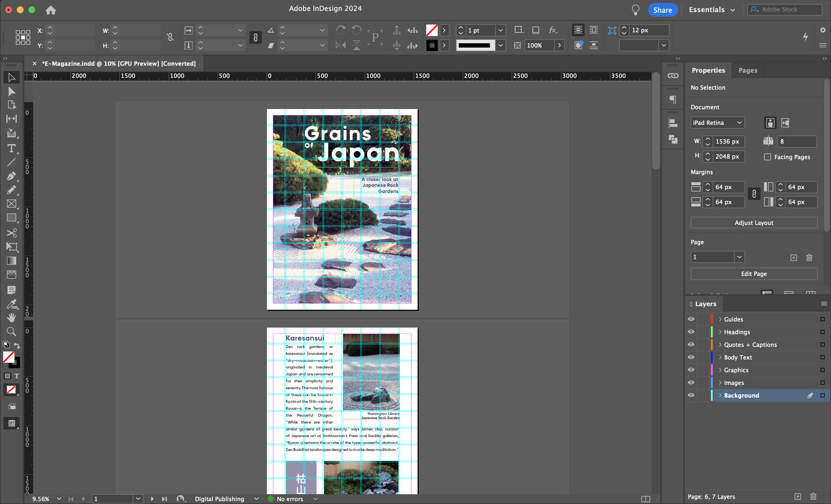Screen dimensions: 831x504
Task: Open the Page number dropdown in Properties
Action: (x=739, y=257)
